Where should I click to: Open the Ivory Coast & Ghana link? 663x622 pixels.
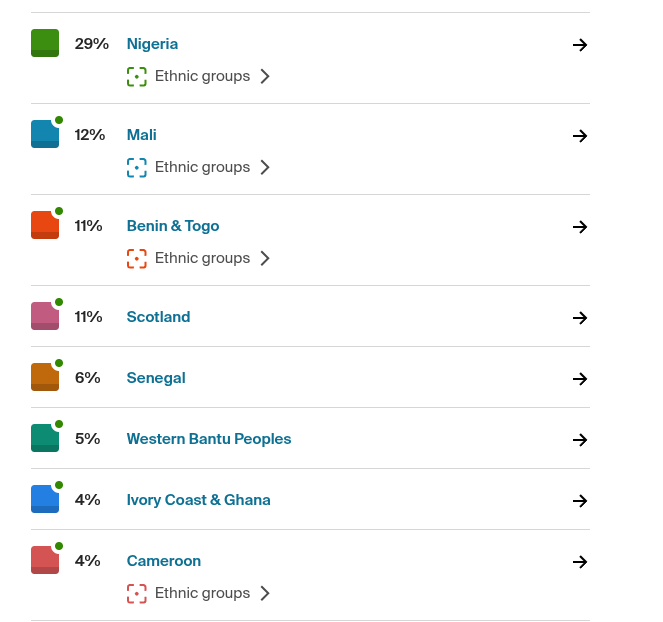click(x=198, y=500)
